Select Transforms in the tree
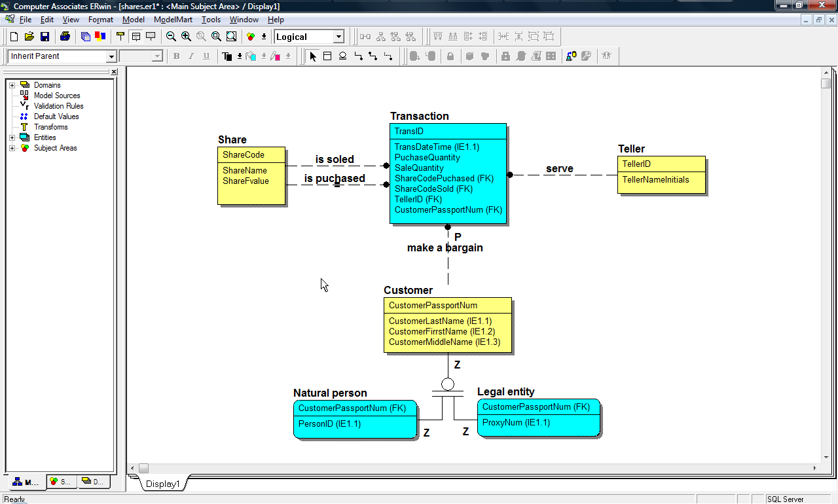The height and width of the screenshot is (504, 838). (x=50, y=127)
